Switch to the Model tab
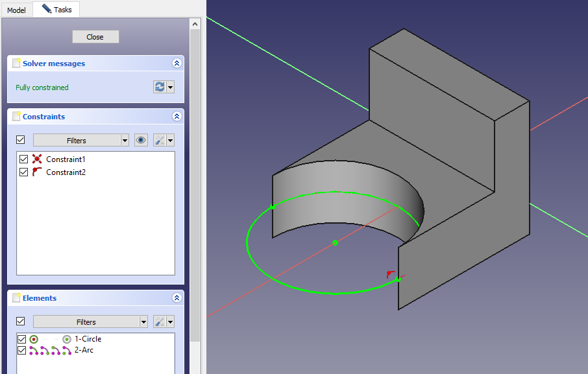Screen dimensions: 588x374 pos(16,10)
